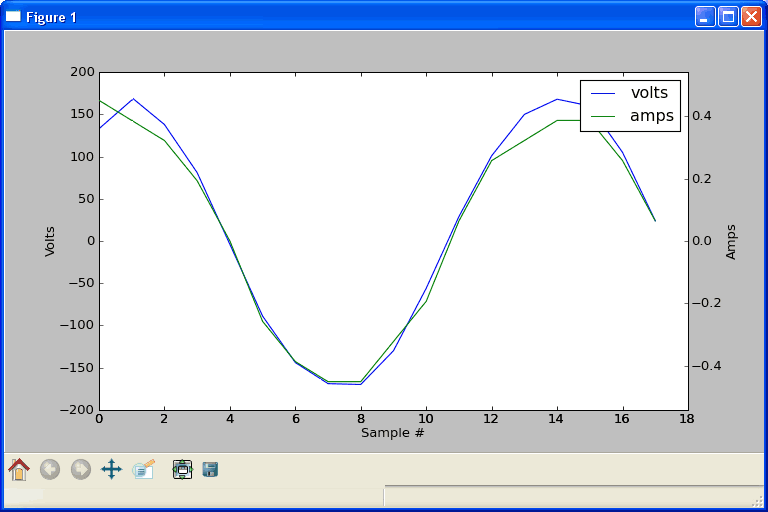Click the 200 tick on the Volts axis
This screenshot has height=512, width=768.
point(82,72)
